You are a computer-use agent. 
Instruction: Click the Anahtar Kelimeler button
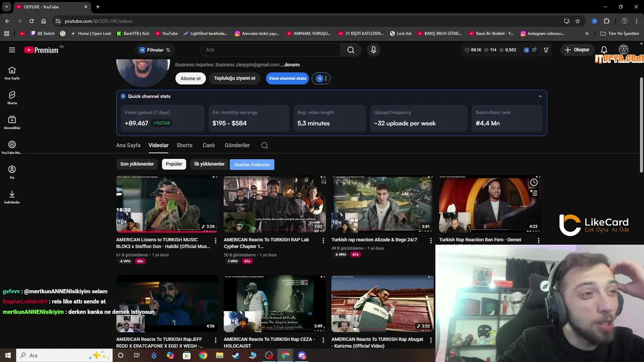[x=252, y=164]
